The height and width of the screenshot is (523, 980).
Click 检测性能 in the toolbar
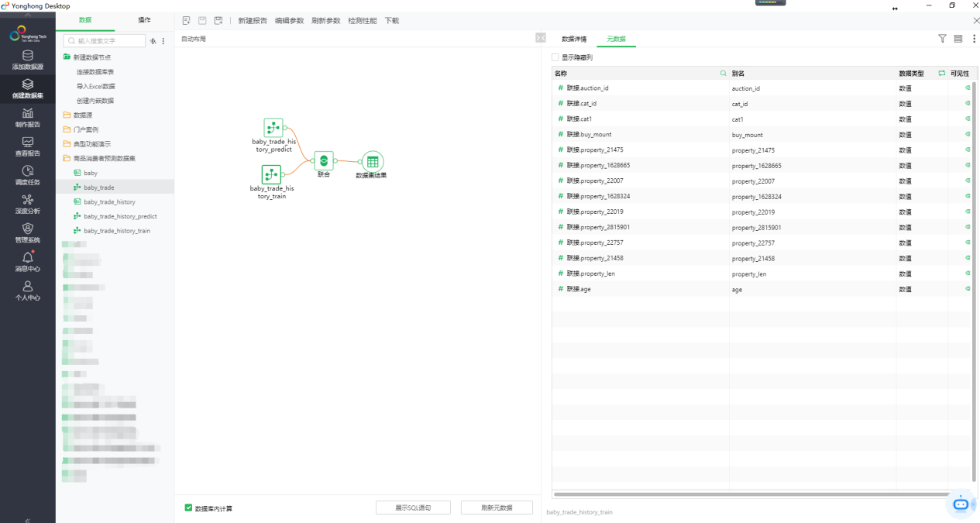pos(363,21)
